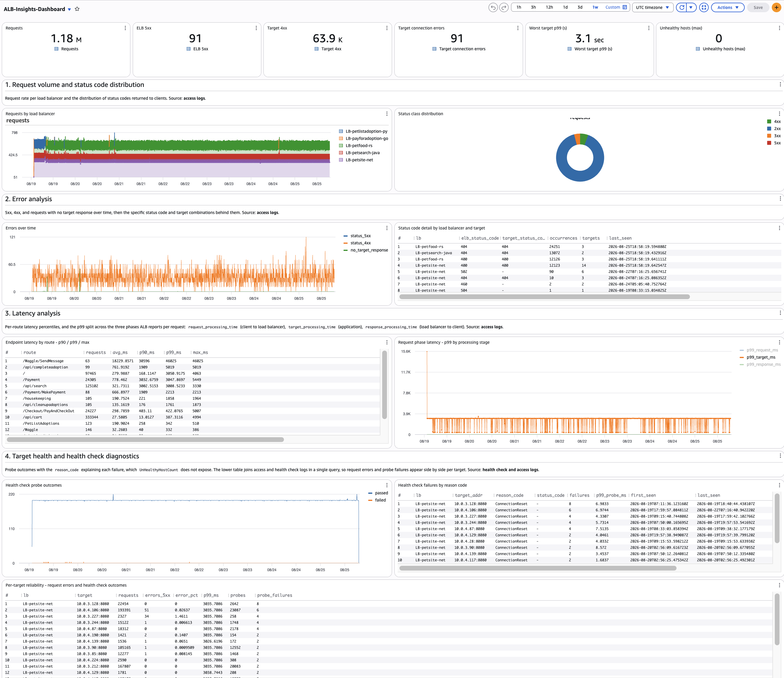Open reason_code column header menu

tap(494, 495)
